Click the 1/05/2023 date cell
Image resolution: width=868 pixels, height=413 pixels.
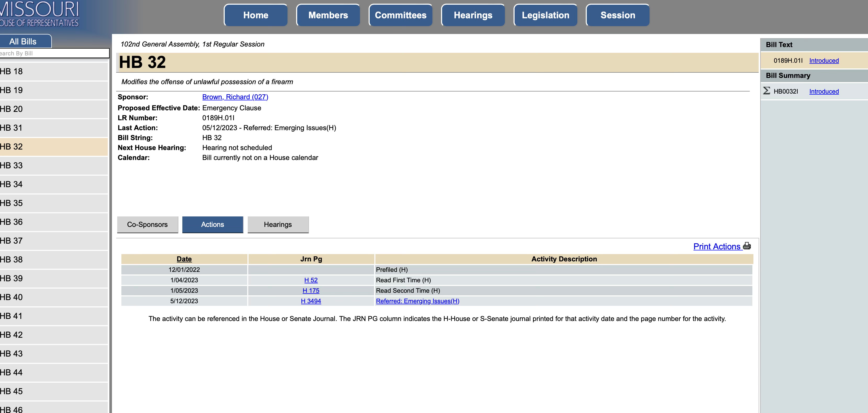[184, 290]
